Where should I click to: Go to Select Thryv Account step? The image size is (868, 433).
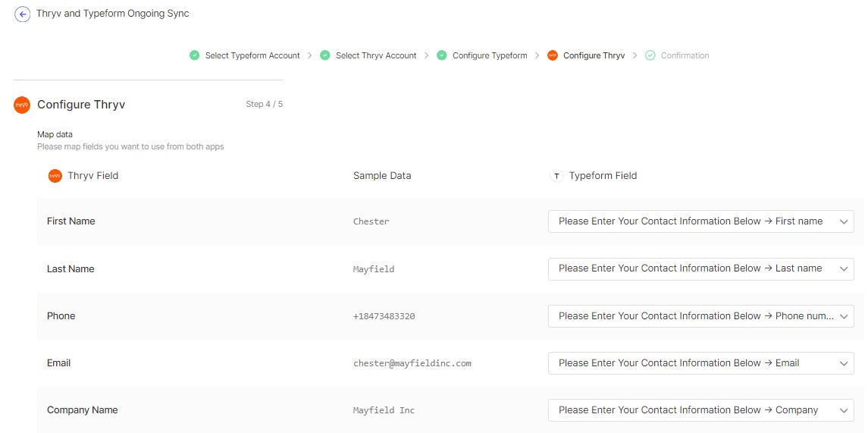coord(376,55)
